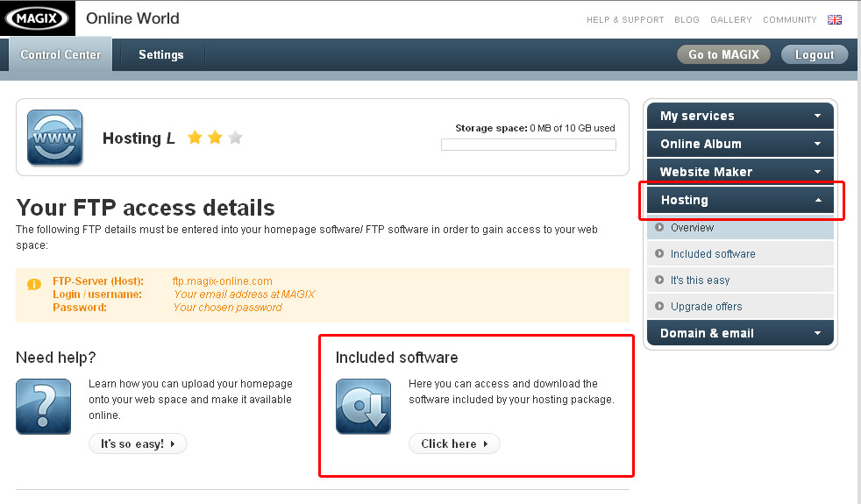This screenshot has height=504, width=861.
Task: Click the Included software download disc icon
Action: pyautogui.click(x=364, y=407)
